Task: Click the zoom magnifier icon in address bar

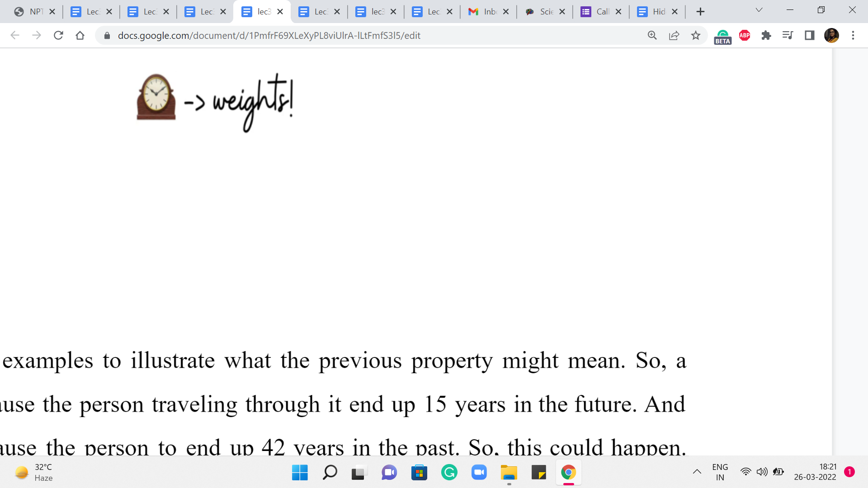Action: (652, 35)
